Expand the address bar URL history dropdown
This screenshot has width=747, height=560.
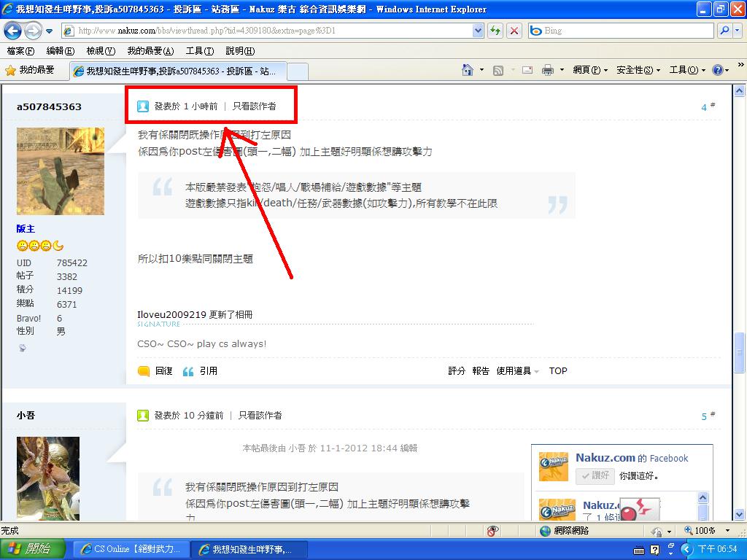pos(479,31)
